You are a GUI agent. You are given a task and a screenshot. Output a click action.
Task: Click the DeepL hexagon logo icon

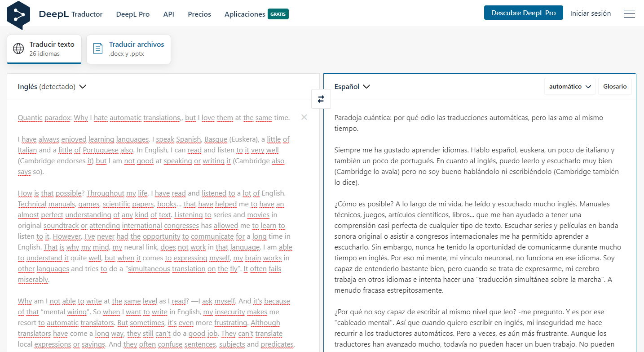pyautogui.click(x=18, y=15)
